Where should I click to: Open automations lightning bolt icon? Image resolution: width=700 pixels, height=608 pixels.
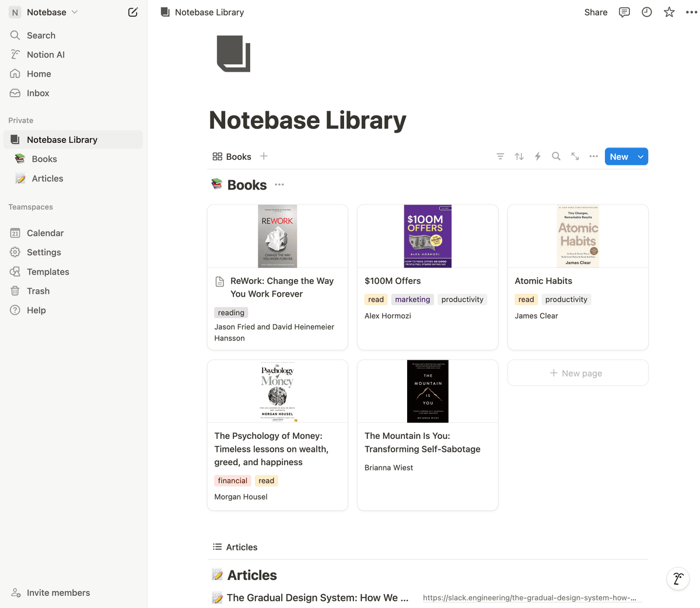point(538,156)
